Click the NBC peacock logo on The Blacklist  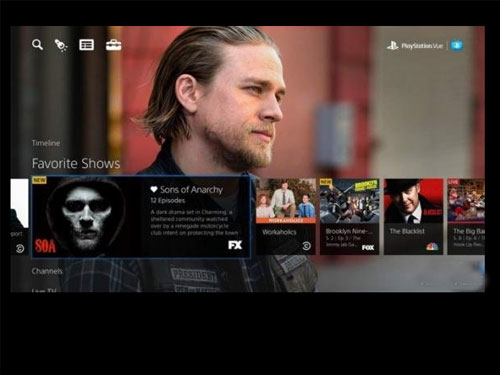click(x=432, y=247)
